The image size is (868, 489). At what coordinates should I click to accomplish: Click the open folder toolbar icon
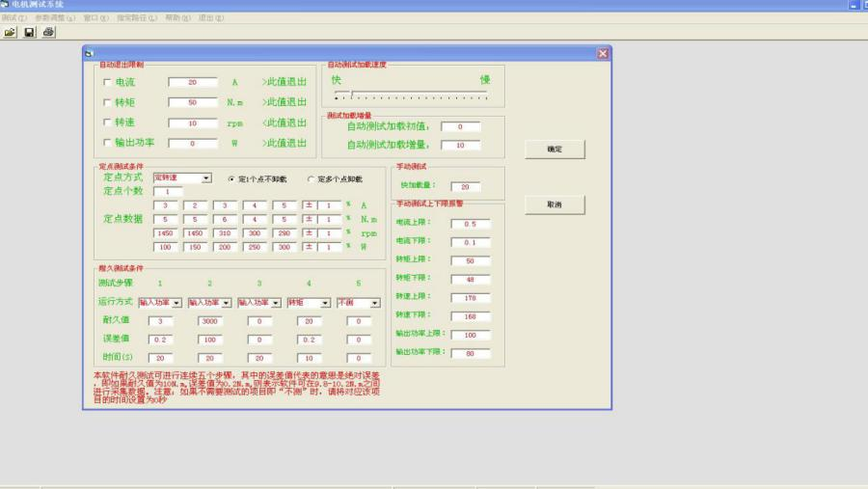[10, 32]
